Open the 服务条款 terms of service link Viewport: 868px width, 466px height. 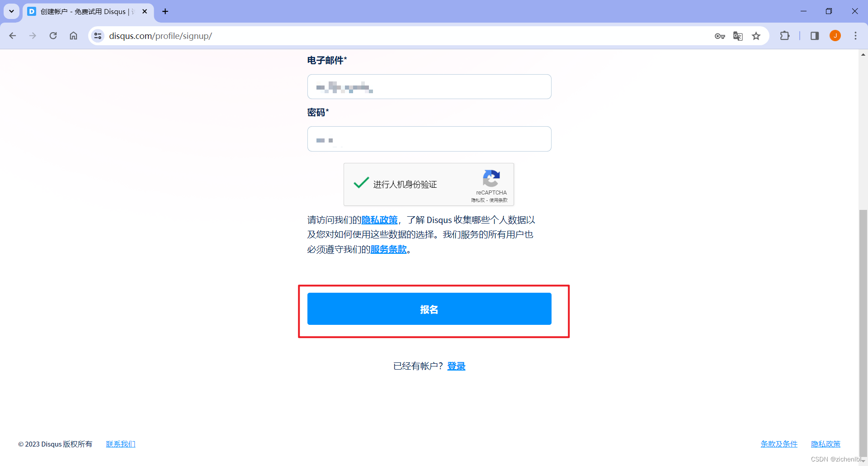[388, 249]
